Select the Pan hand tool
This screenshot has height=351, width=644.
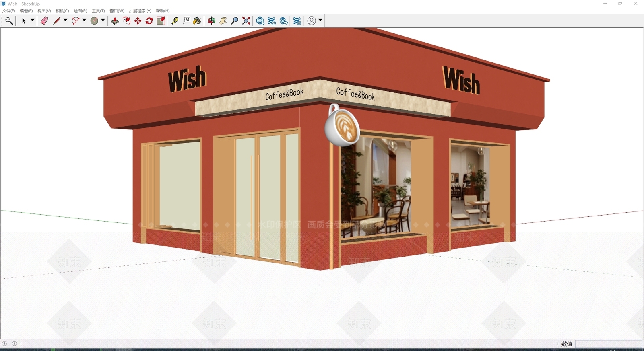[x=223, y=21]
